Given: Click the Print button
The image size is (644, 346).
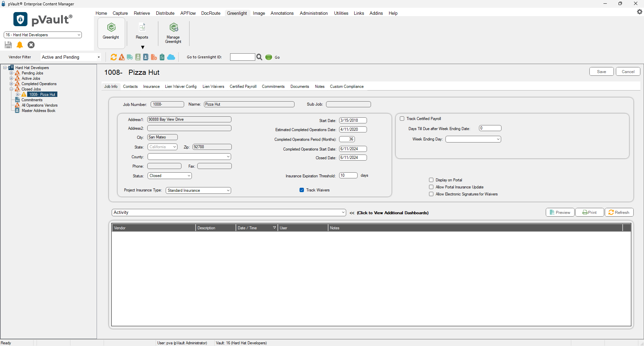Looking at the screenshot, I should (x=590, y=213).
